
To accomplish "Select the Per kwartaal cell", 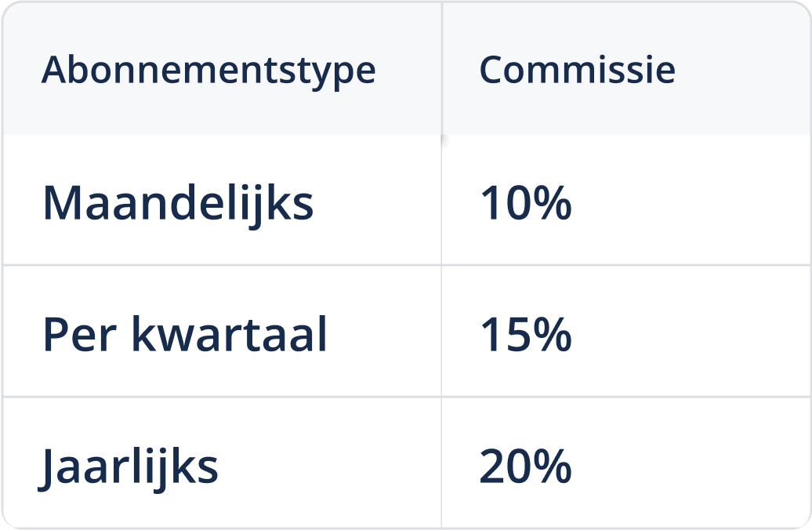I will pyautogui.click(x=184, y=335).
